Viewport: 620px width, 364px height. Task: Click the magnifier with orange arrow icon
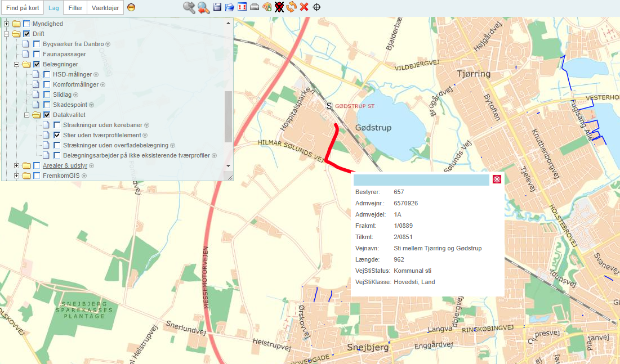click(203, 7)
